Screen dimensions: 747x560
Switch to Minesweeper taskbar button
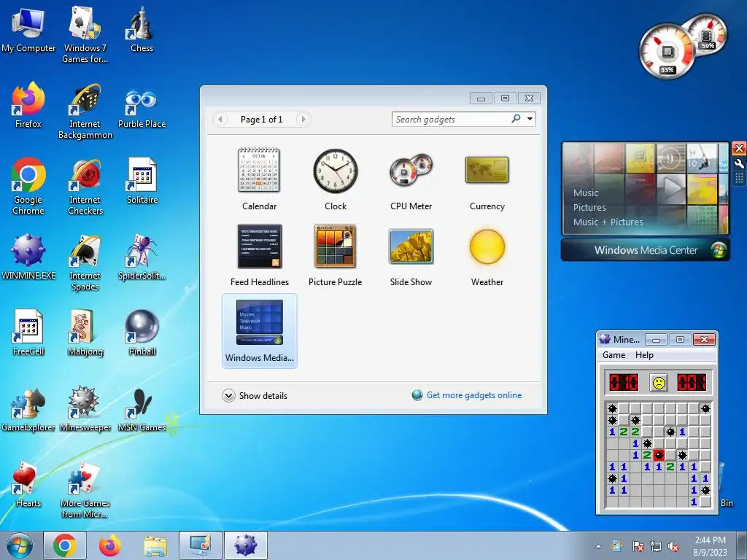pyautogui.click(x=246, y=545)
